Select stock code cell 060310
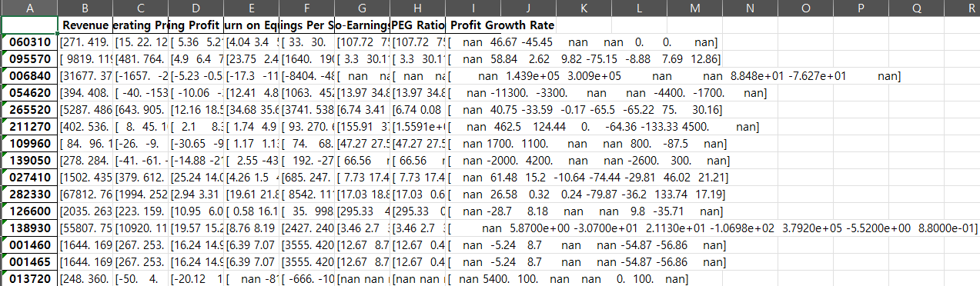The height and width of the screenshot is (286, 980). (x=29, y=42)
